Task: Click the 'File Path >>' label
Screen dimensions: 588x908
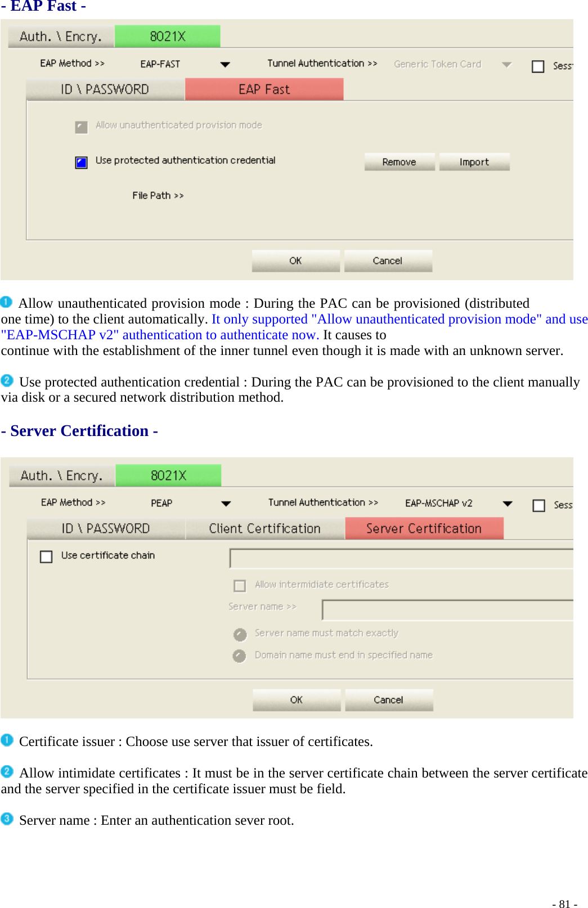Action: (158, 196)
